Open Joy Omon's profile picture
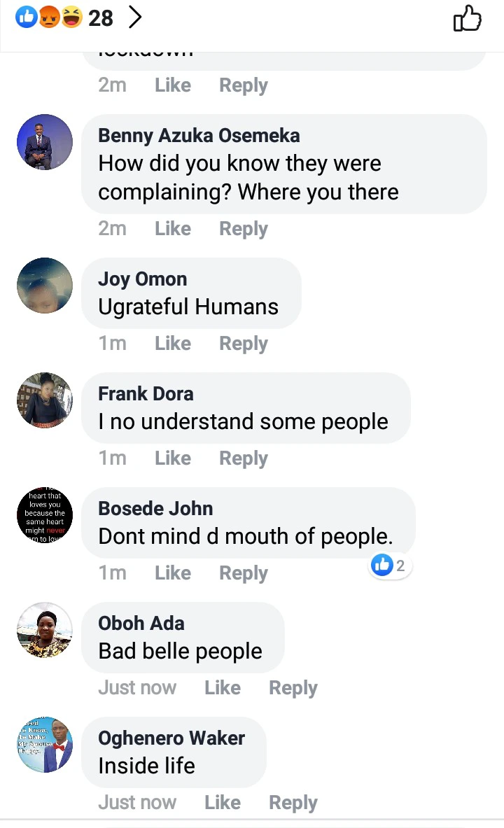The width and height of the screenshot is (504, 828). tap(45, 286)
